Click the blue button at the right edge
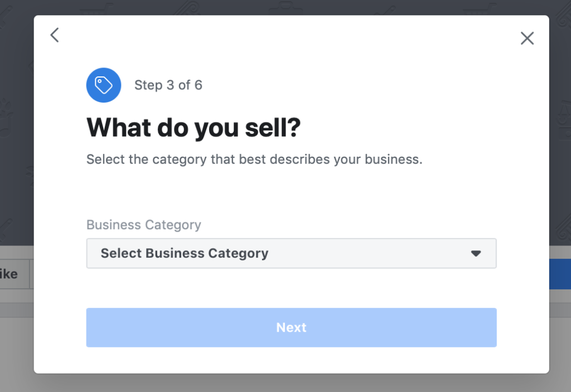Screen dimensions: 571x392 click(560, 274)
